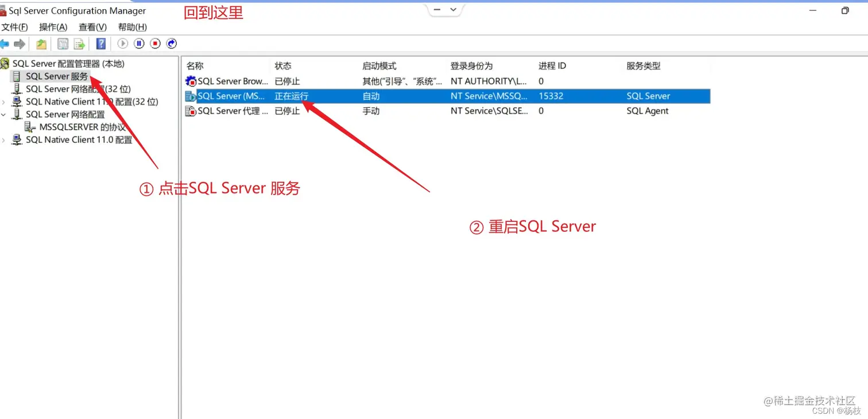Click the Stop service icon
Viewport: 868px width, 419px height.
(154, 44)
